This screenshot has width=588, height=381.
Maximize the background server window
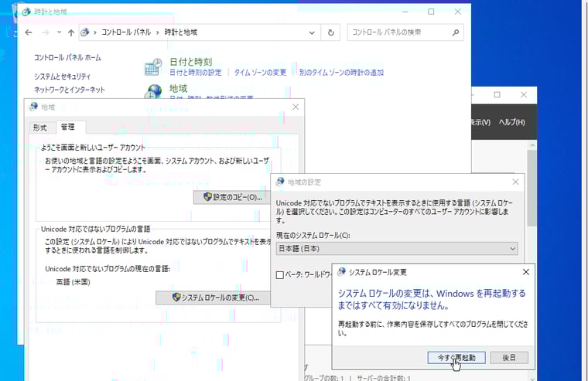point(497,95)
